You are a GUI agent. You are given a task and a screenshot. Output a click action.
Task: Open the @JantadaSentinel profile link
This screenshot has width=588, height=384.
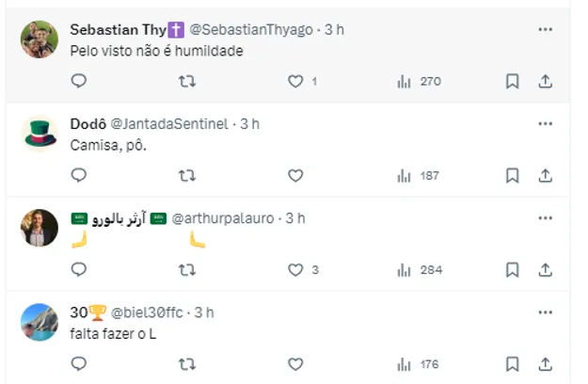pyautogui.click(x=173, y=124)
